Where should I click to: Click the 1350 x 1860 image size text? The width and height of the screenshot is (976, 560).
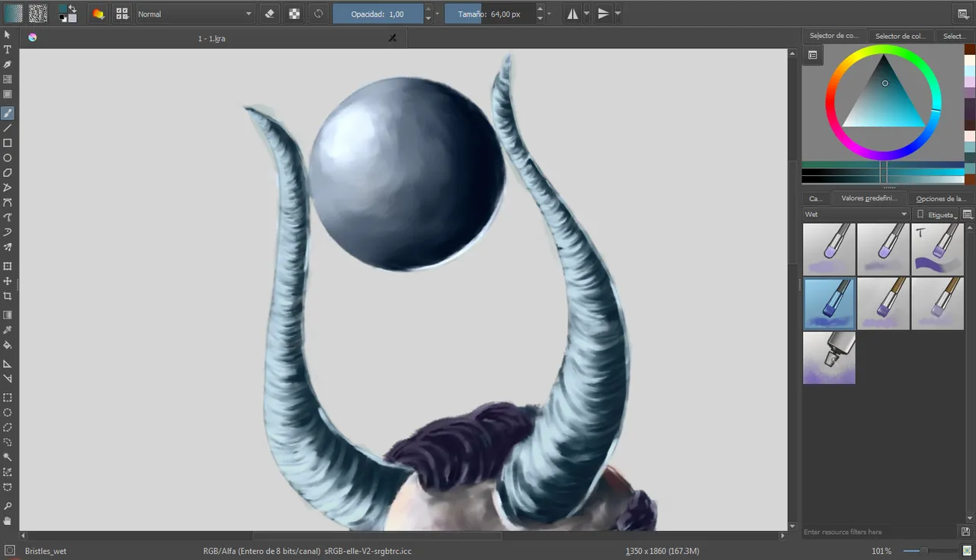[661, 551]
